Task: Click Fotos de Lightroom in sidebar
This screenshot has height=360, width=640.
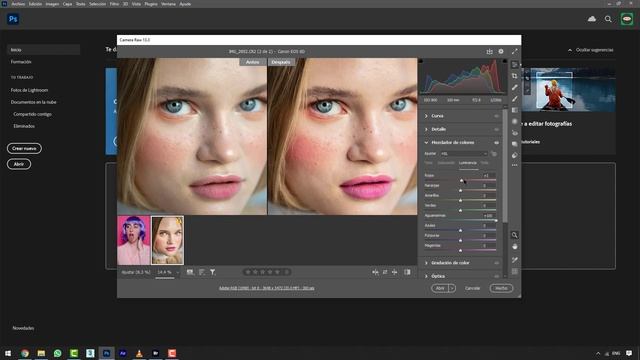Action: 29,90
